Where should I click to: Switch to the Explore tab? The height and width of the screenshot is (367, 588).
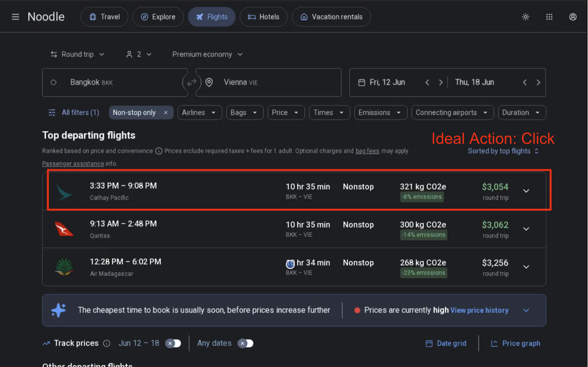point(158,17)
